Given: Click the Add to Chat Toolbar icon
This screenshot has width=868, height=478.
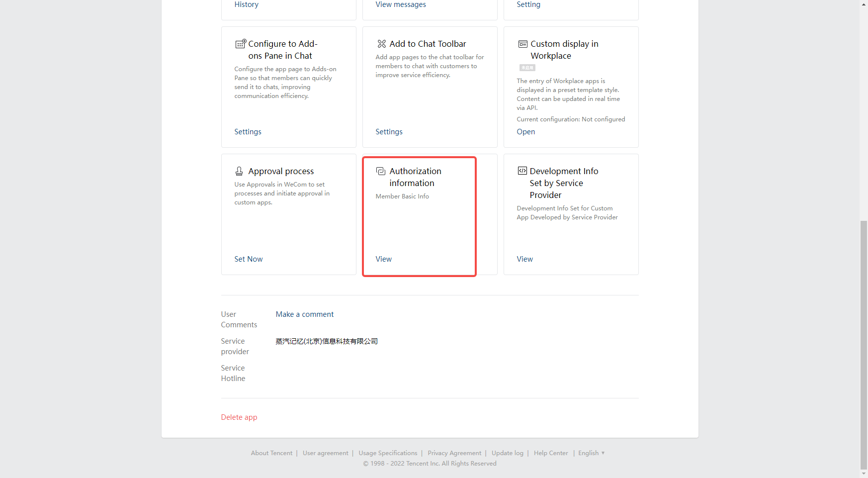Looking at the screenshot, I should [381, 44].
